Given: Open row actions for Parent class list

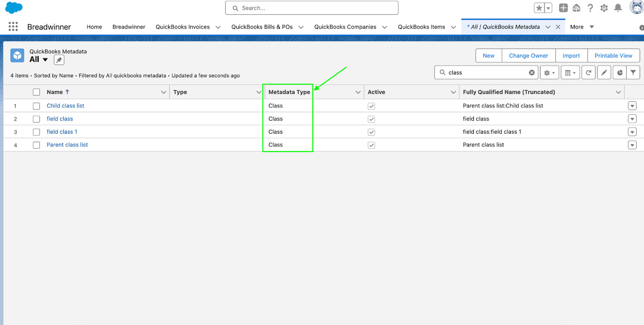Looking at the screenshot, I should (632, 145).
